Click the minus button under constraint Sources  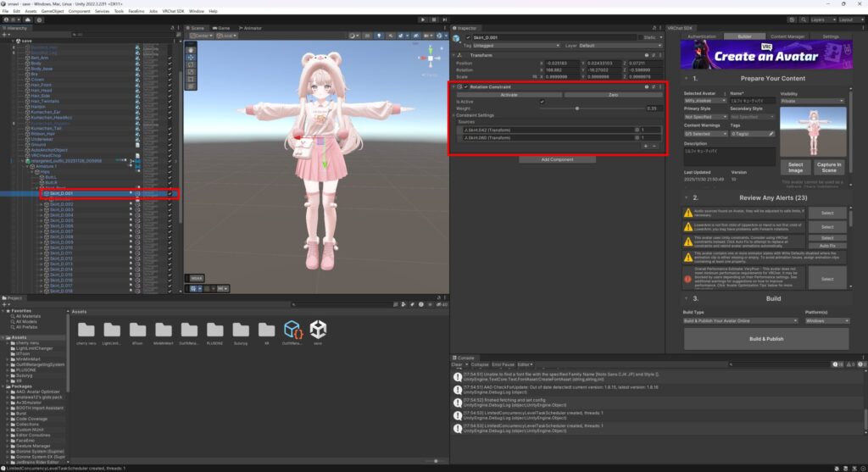(654, 146)
